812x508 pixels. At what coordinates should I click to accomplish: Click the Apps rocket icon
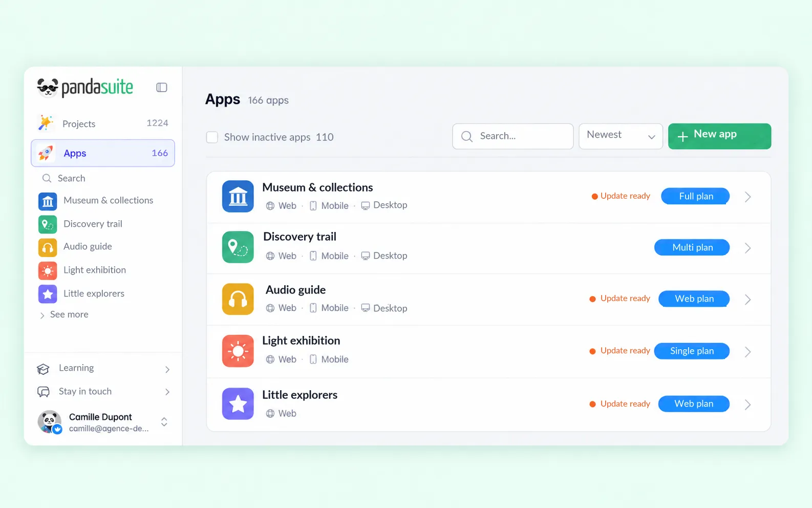(46, 153)
